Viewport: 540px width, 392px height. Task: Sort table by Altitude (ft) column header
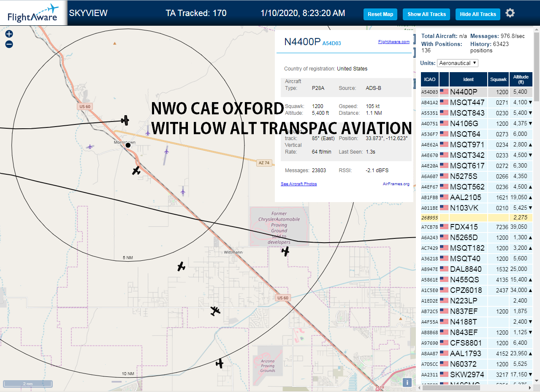point(521,79)
